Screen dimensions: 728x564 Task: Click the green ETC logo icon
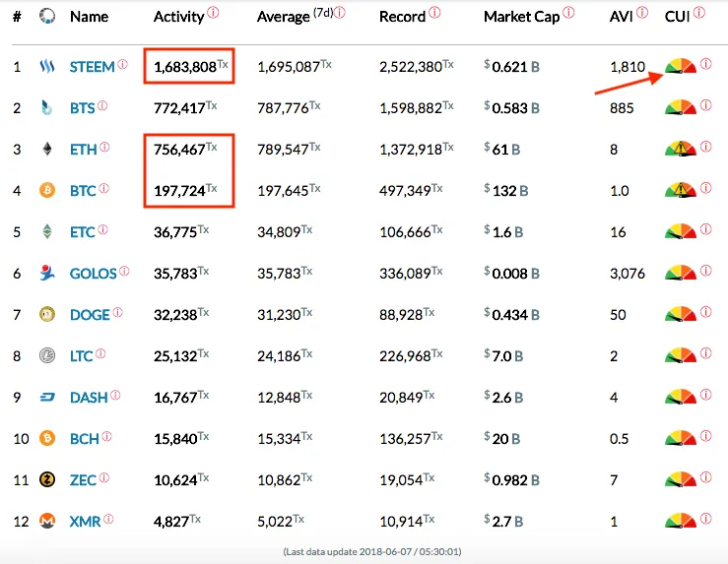click(x=47, y=231)
